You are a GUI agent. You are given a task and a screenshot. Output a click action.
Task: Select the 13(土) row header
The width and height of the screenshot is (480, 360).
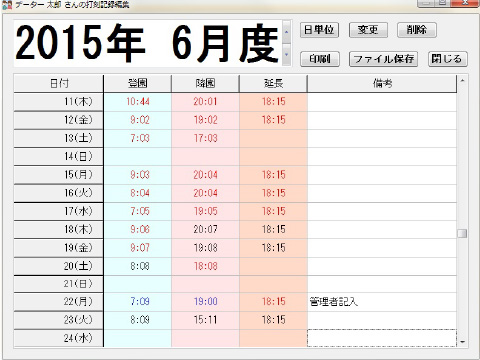(x=58, y=138)
